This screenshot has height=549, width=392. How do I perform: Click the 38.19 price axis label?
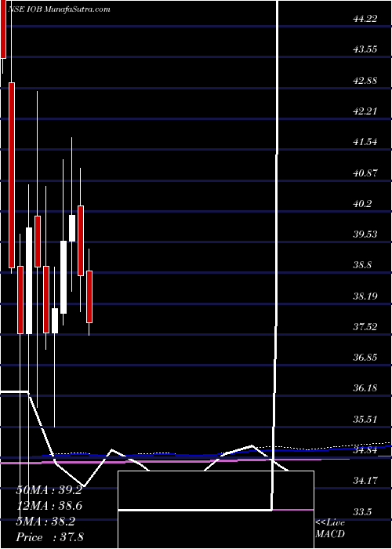pyautogui.click(x=365, y=296)
